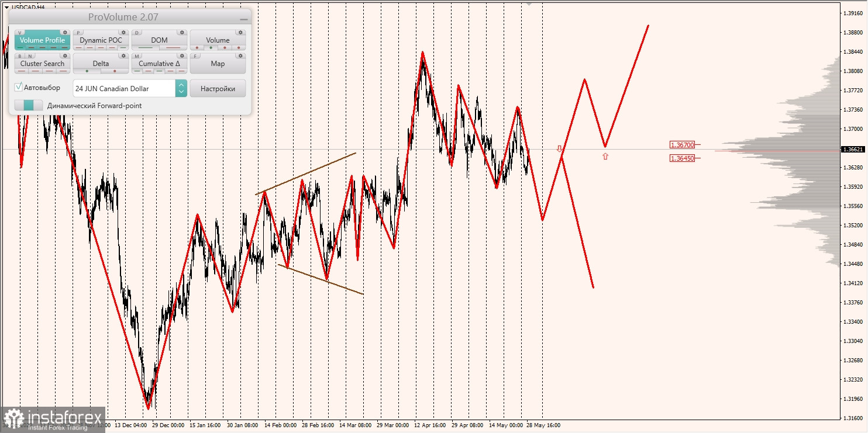Click the 1.33400 price axis label

(x=854, y=321)
